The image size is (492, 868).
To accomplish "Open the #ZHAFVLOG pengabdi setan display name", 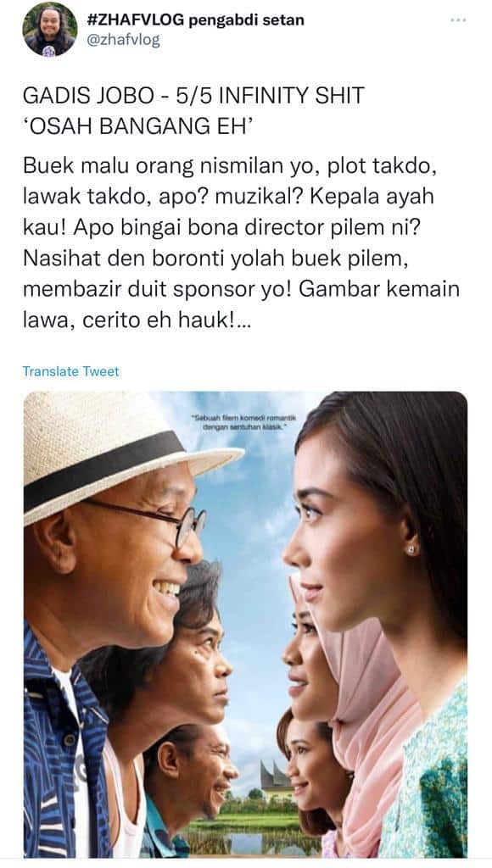I will 196,20.
